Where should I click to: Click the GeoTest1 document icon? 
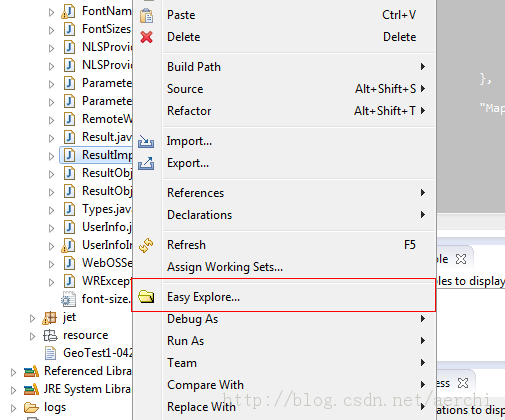50,353
